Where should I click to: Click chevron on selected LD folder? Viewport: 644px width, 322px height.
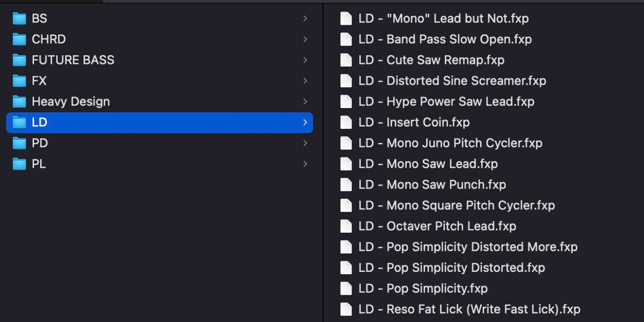point(305,122)
